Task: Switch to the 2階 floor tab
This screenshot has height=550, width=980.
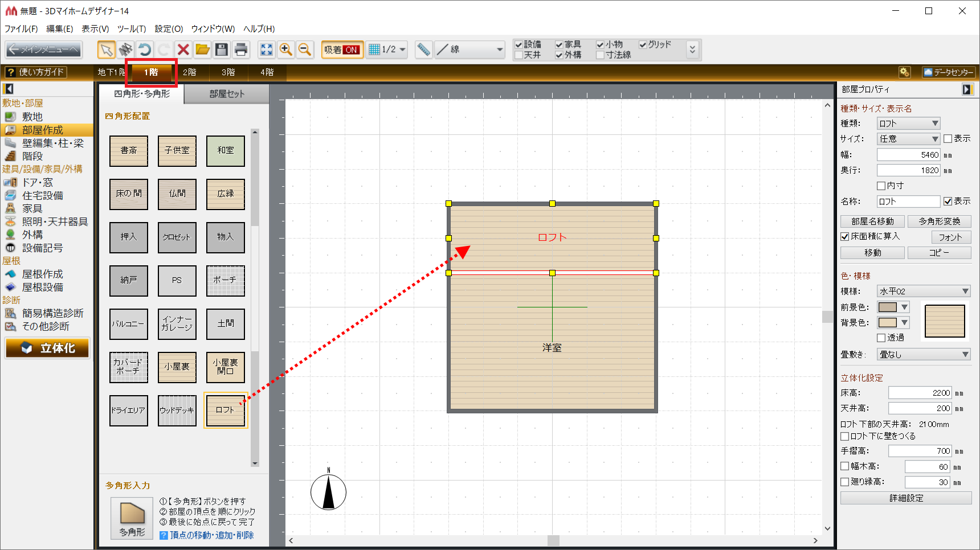Action: [x=190, y=72]
